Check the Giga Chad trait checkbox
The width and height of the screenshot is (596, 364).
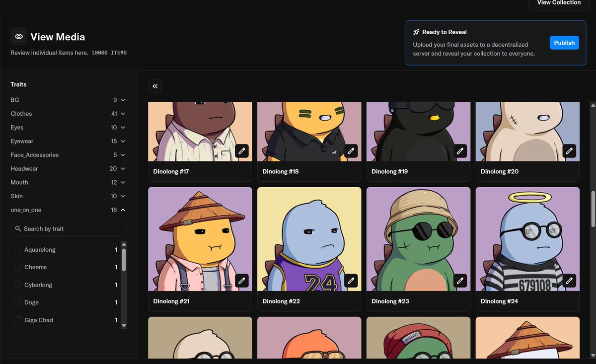coord(17,320)
